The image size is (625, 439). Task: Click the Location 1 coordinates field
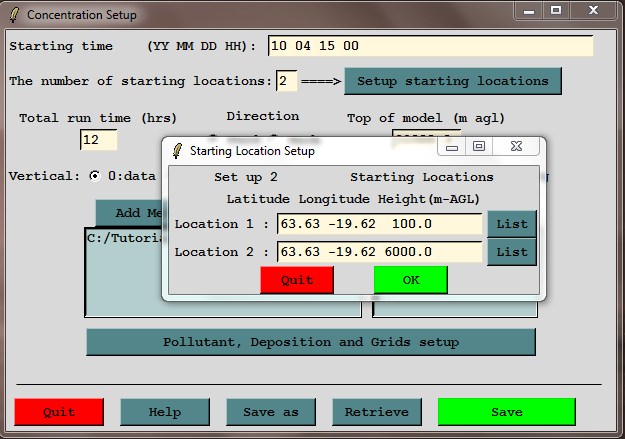click(380, 224)
